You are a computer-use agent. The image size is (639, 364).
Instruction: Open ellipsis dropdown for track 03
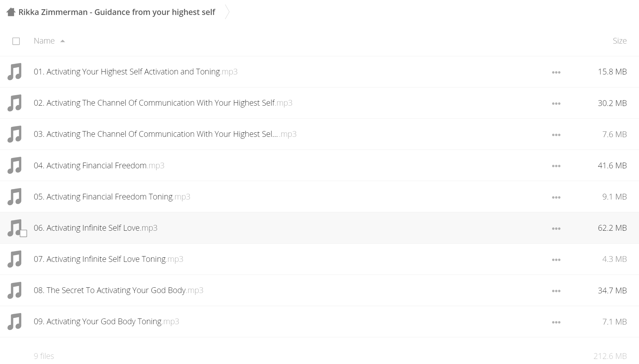(x=556, y=135)
